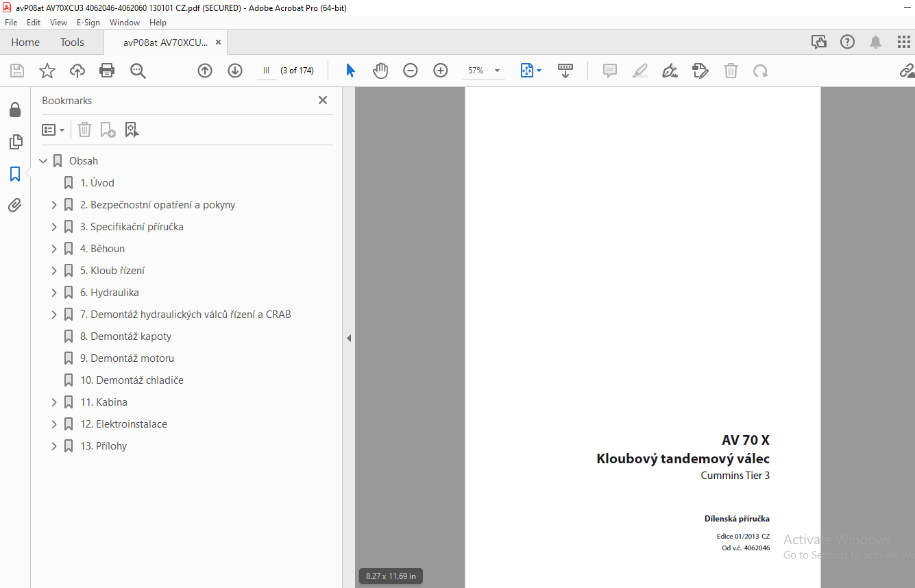Select the arrow Selection tool
This screenshot has width=915, height=588.
(x=350, y=71)
